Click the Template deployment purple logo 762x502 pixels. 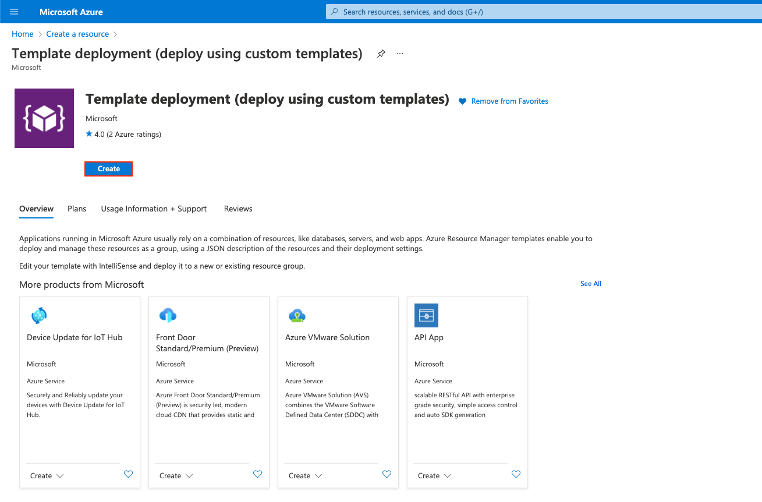[x=44, y=118]
